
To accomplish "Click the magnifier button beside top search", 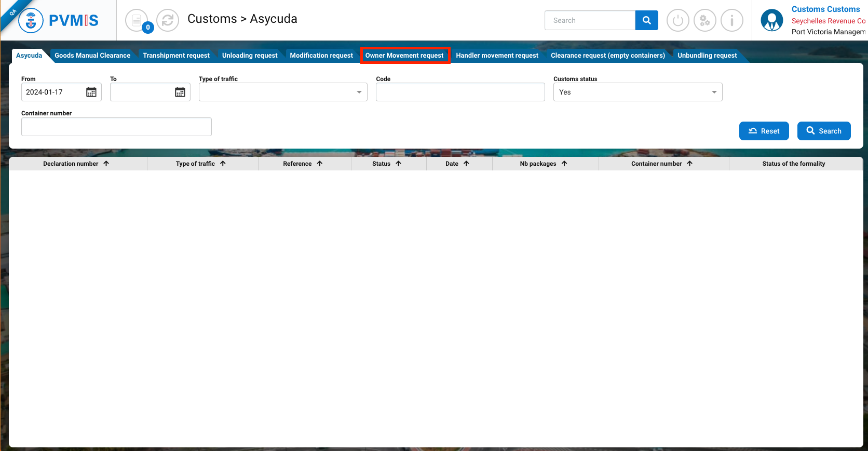I will coord(646,20).
